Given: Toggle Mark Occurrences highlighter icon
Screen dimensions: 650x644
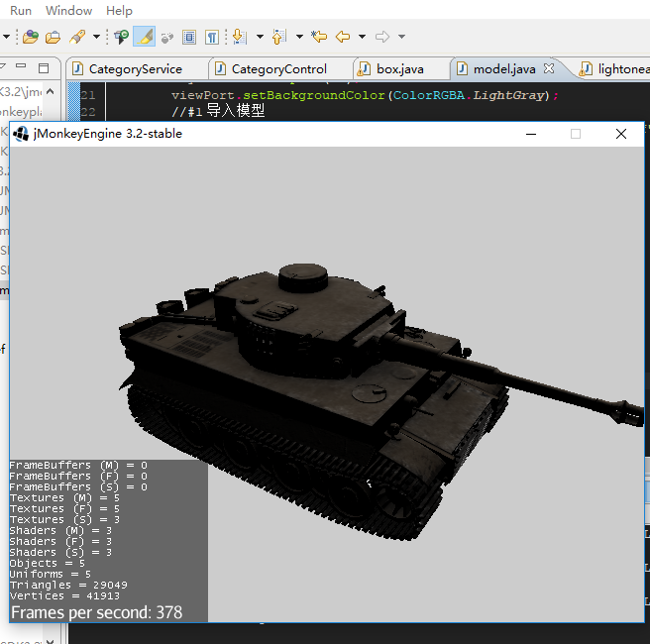Looking at the screenshot, I should 145,37.
